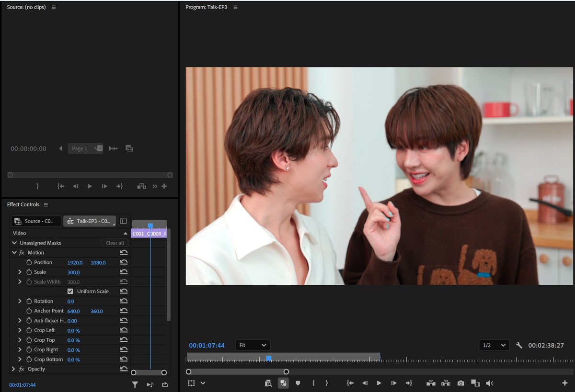This screenshot has width=575, height=392.
Task: Show more Source monitor buttons via double chevron
Action: click(x=155, y=186)
